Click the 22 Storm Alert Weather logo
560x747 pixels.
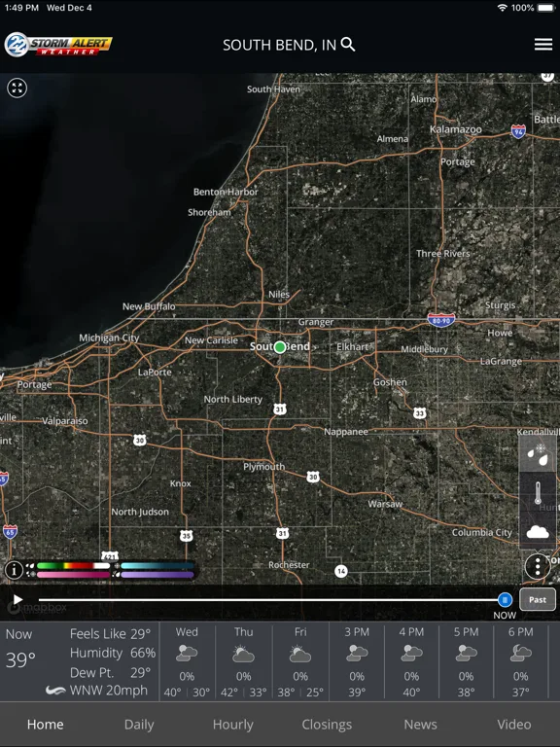point(58,45)
